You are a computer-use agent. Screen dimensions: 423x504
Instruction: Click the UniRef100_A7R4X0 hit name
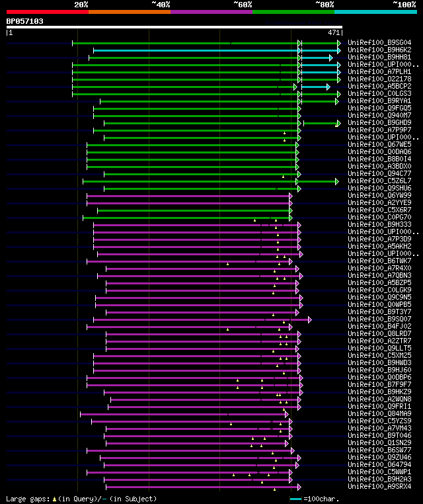(x=379, y=268)
